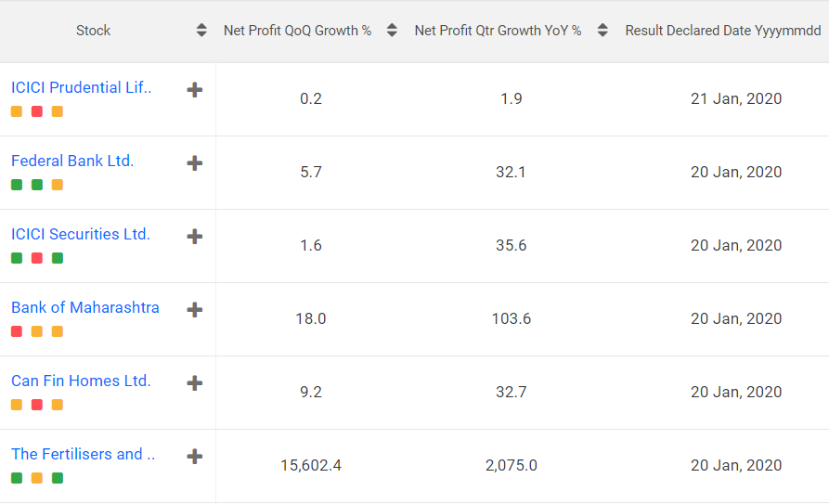Open ICICI Securities Ltd. link
Screen dimensions: 829x504
pyautogui.click(x=80, y=234)
